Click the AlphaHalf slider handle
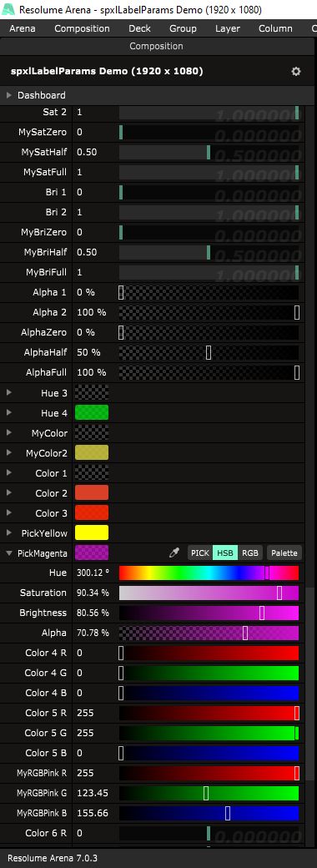 [209, 352]
